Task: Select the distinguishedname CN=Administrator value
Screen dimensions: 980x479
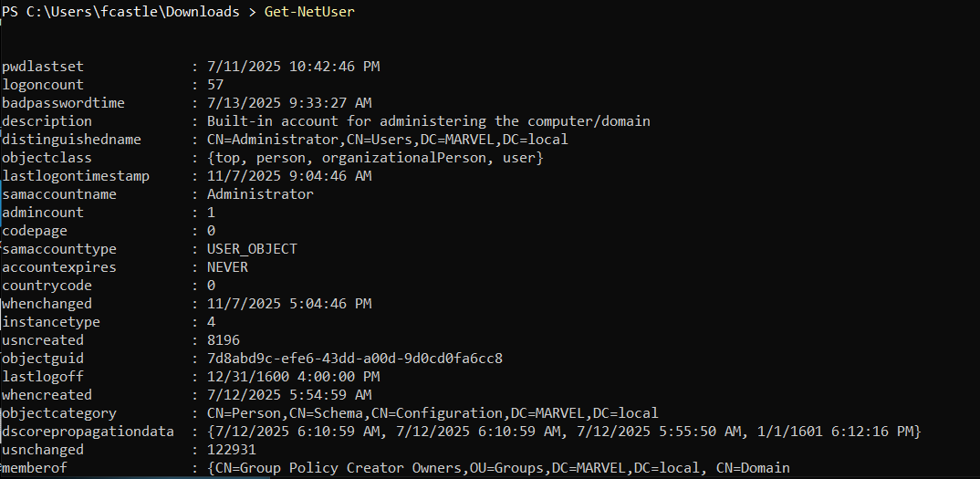Action: 388,140
